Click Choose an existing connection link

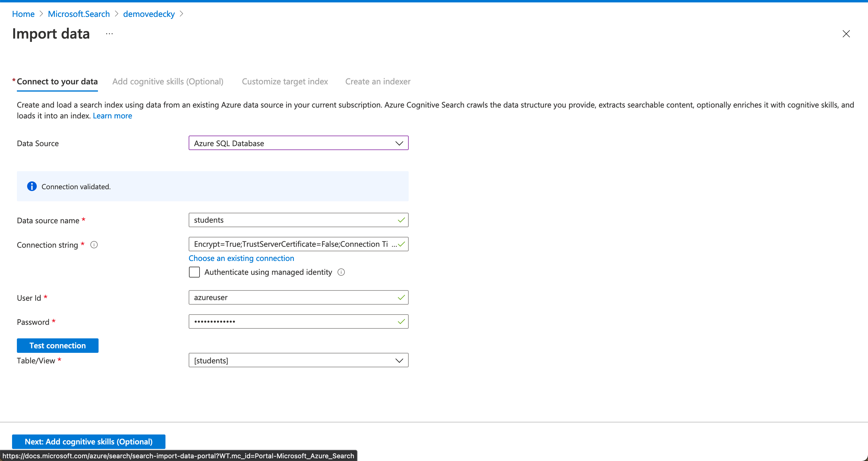click(241, 258)
